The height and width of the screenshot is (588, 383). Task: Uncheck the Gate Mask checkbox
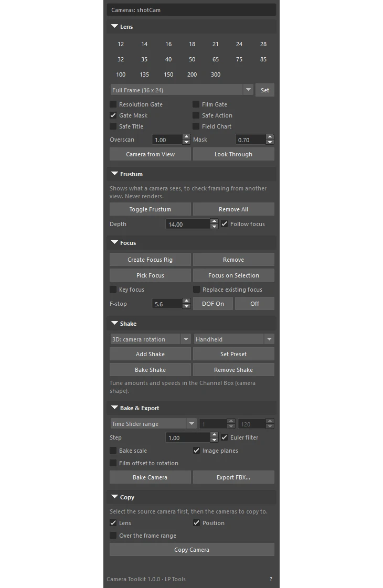pos(113,115)
